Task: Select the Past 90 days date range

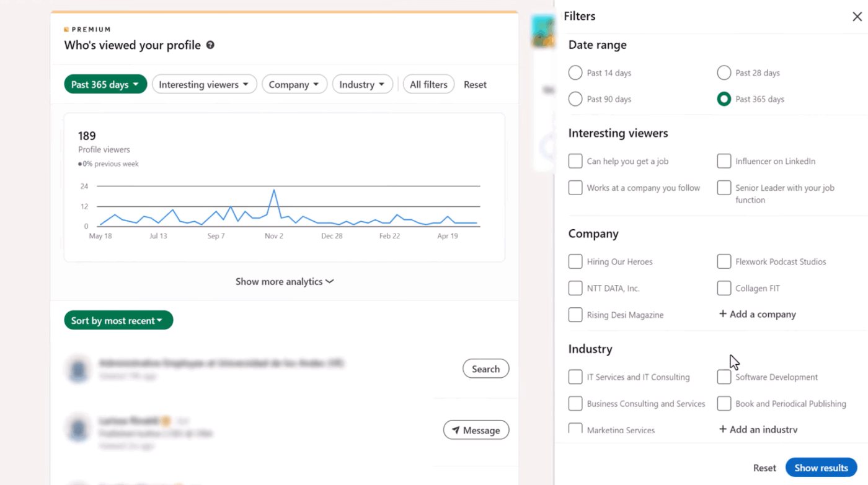Action: [575, 98]
